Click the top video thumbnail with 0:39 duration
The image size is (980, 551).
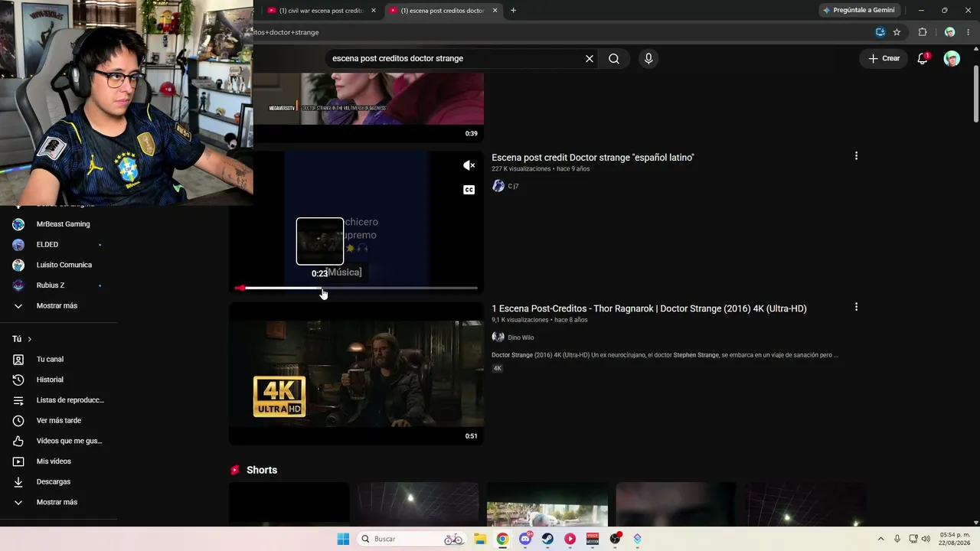point(368,107)
